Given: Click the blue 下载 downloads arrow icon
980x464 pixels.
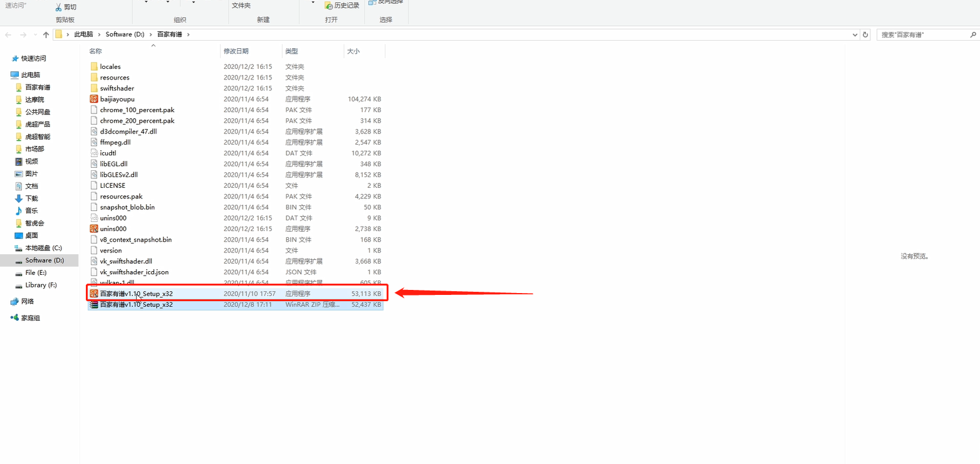Looking at the screenshot, I should tap(19, 198).
